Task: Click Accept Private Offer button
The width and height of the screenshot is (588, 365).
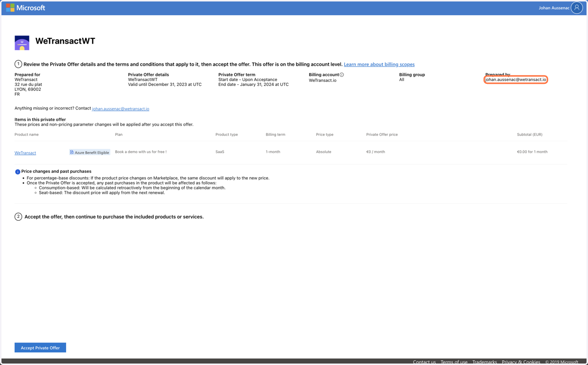Action: coord(40,347)
